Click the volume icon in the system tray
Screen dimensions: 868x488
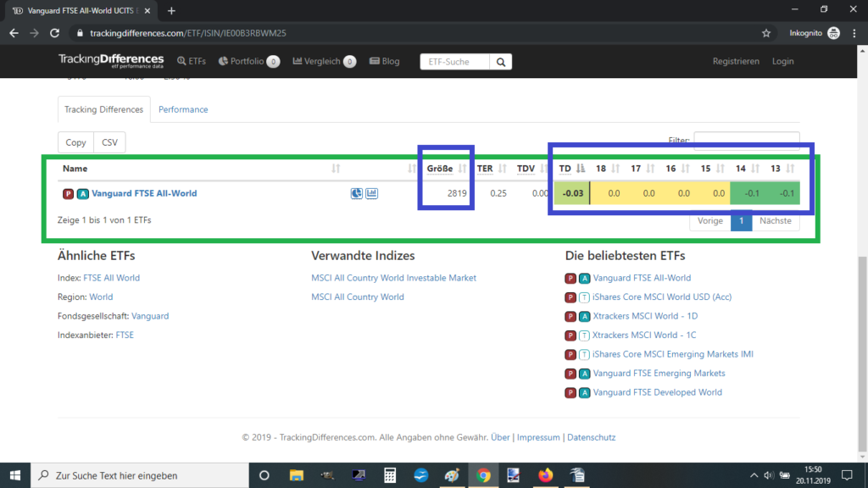[768, 475]
